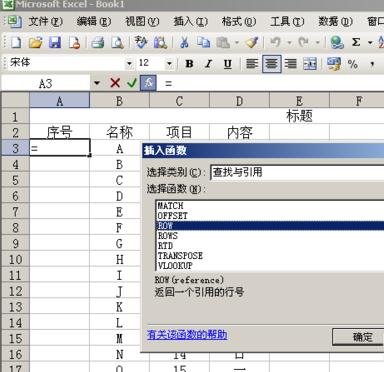Open the Undo history dropdown arrow
Screen dimensions: 384x372
pyautogui.click(x=289, y=43)
